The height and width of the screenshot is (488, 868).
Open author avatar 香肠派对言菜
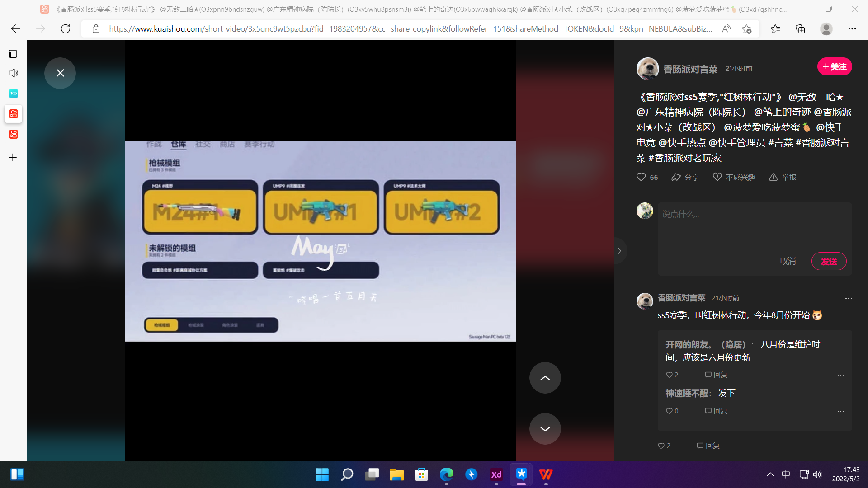[x=647, y=69]
